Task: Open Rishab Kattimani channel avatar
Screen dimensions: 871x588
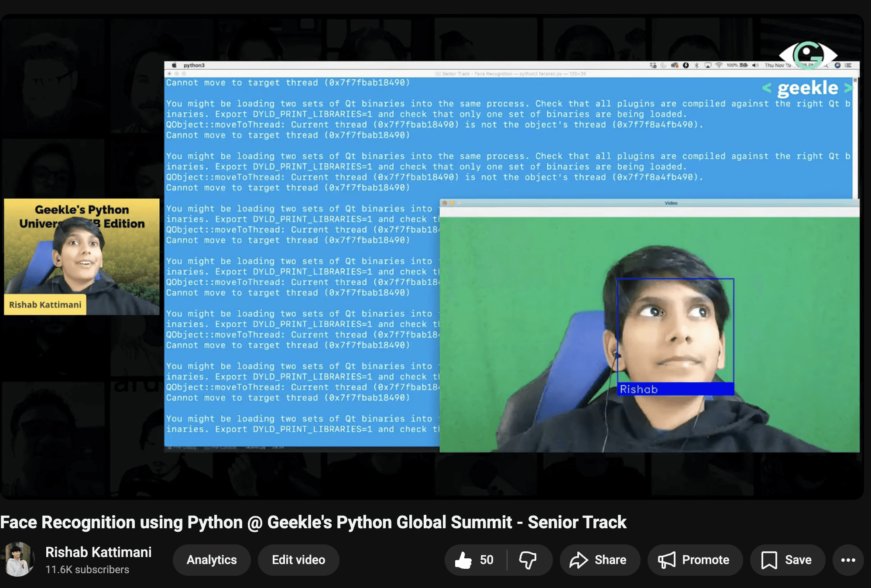Action: 18,560
